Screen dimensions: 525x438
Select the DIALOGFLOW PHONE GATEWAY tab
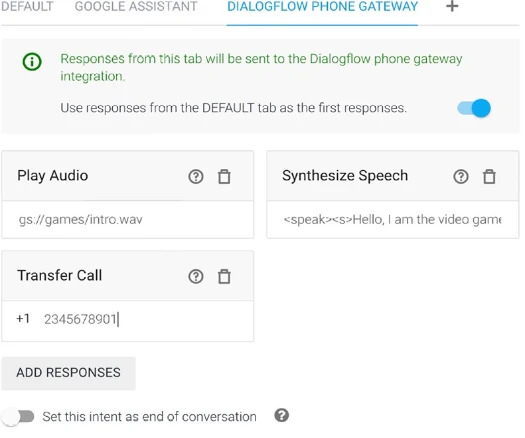pos(322,7)
